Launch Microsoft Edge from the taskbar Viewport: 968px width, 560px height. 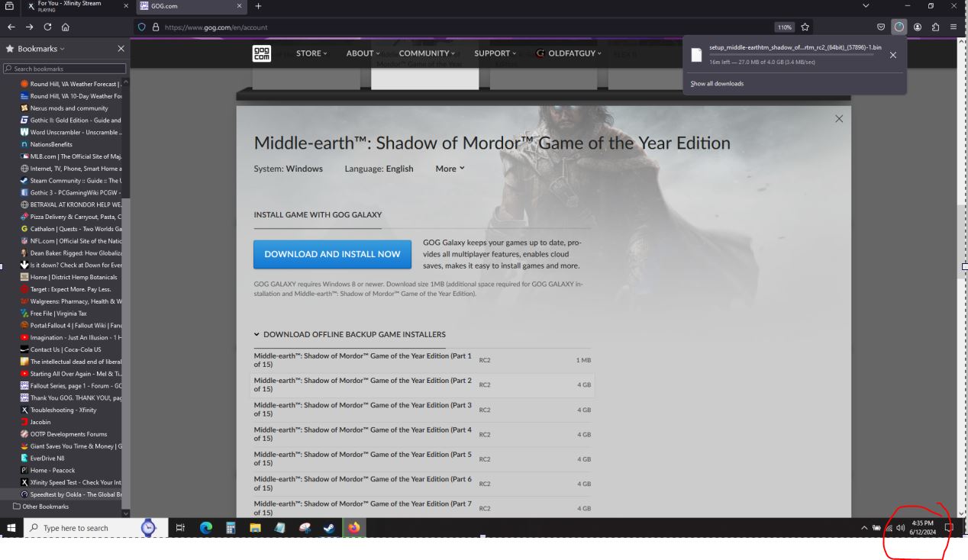(x=205, y=527)
